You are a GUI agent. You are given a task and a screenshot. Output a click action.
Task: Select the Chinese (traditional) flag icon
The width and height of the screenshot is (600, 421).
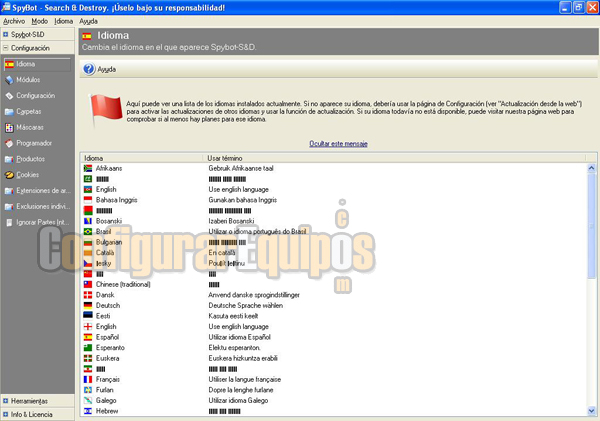(x=88, y=284)
